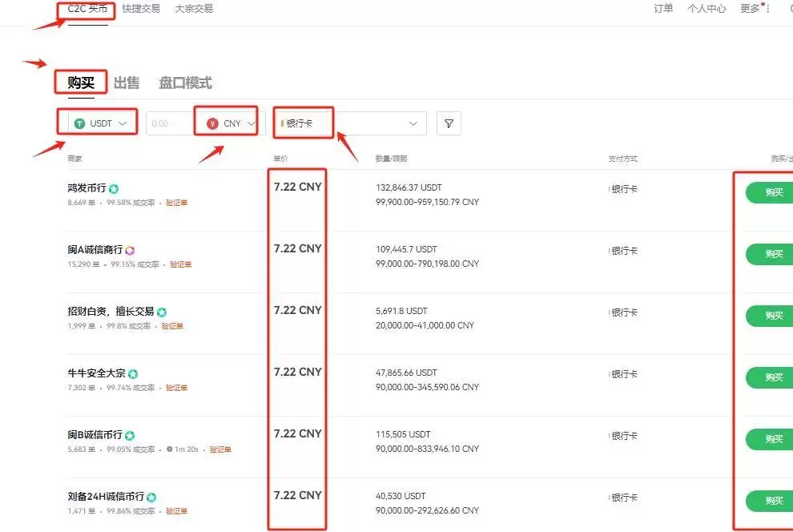Click verified badge next to 刘备24H诚信币行
This screenshot has width=793, height=532.
pyautogui.click(x=151, y=498)
